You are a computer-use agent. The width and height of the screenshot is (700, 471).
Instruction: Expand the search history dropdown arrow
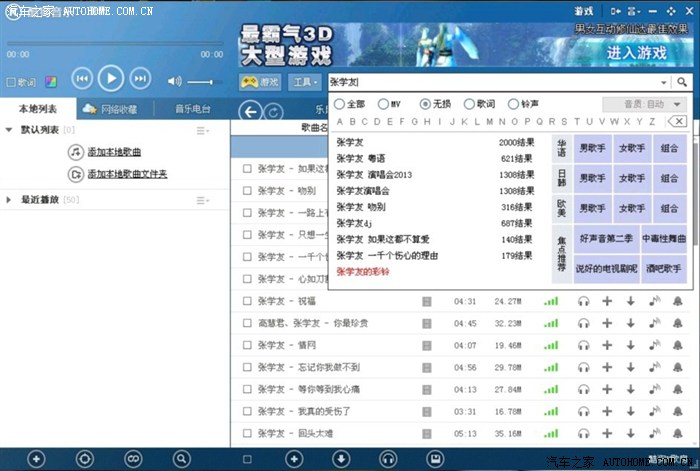(x=663, y=83)
